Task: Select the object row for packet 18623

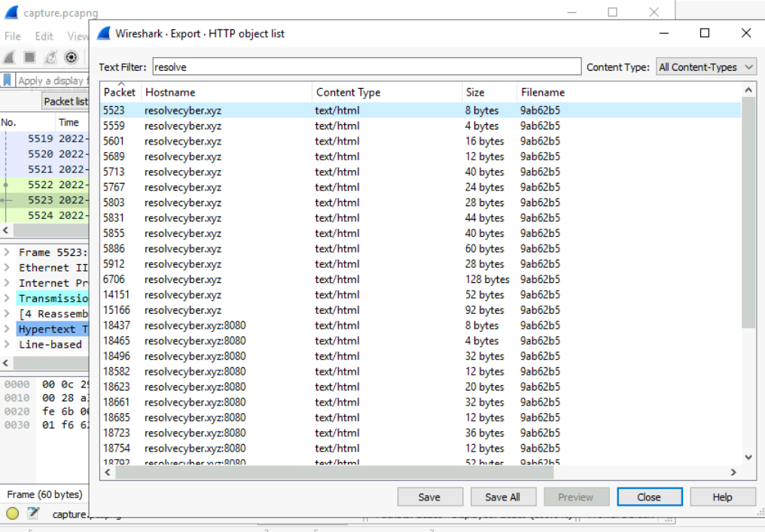Action: [x=421, y=387]
